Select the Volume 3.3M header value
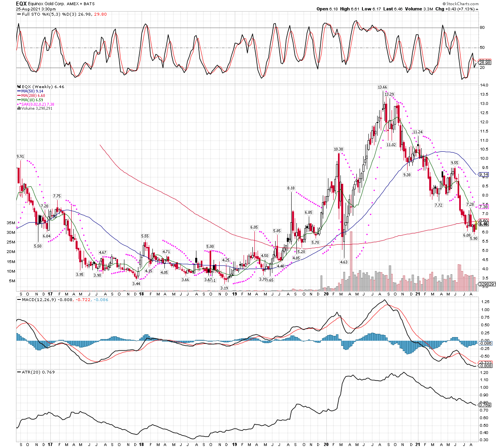Image resolution: width=496 pixels, height=448 pixels. pyautogui.click(x=418, y=9)
